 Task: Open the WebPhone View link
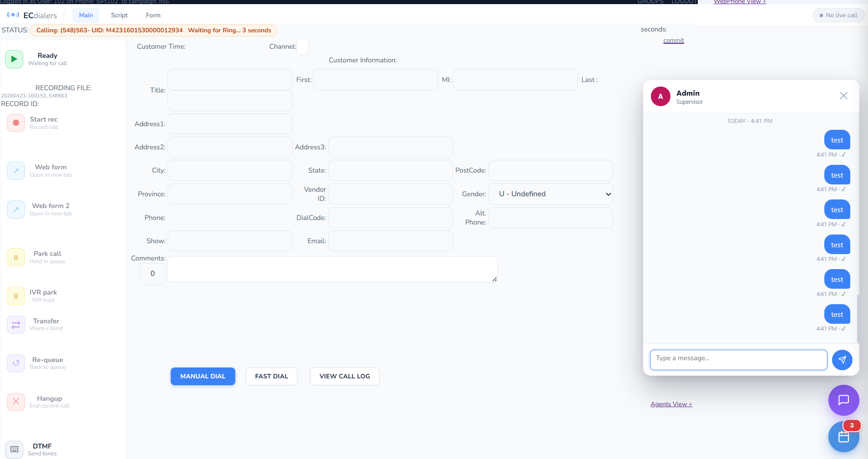click(x=740, y=2)
